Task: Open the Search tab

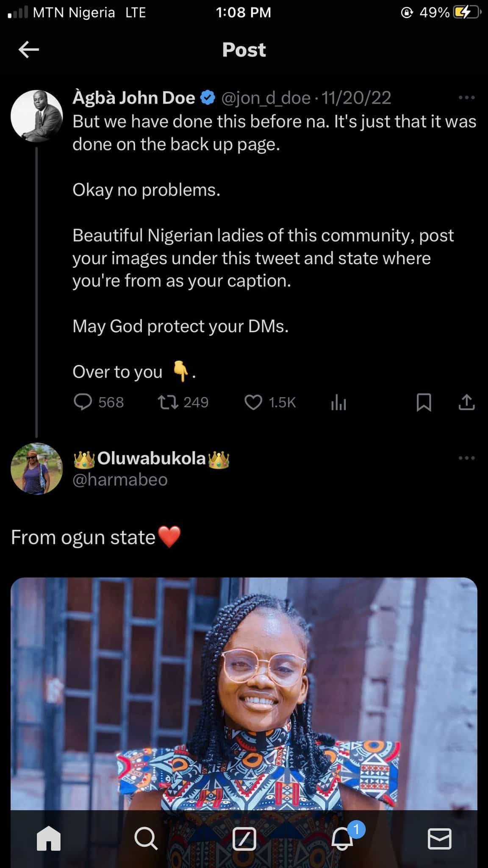Action: [146, 838]
